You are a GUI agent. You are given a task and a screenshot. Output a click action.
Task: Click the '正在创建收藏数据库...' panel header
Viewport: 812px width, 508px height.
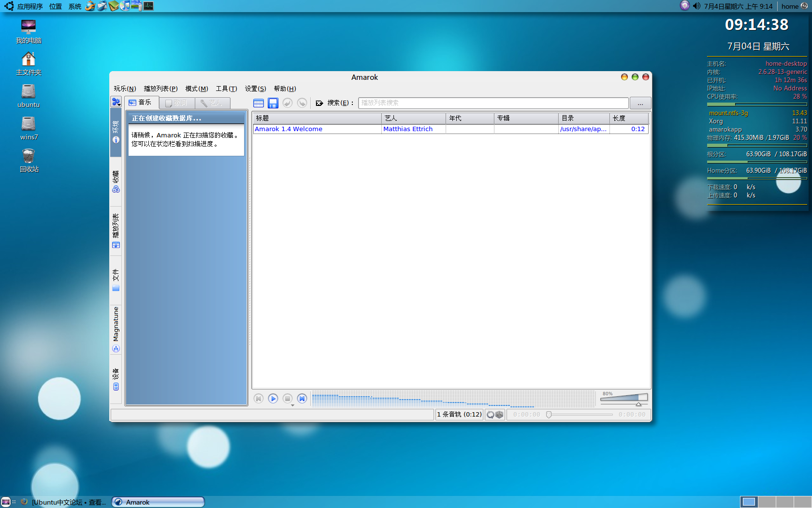(x=186, y=118)
